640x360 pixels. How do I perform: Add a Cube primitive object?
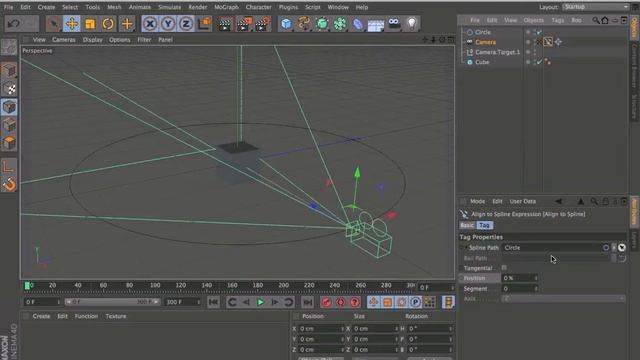286,24
